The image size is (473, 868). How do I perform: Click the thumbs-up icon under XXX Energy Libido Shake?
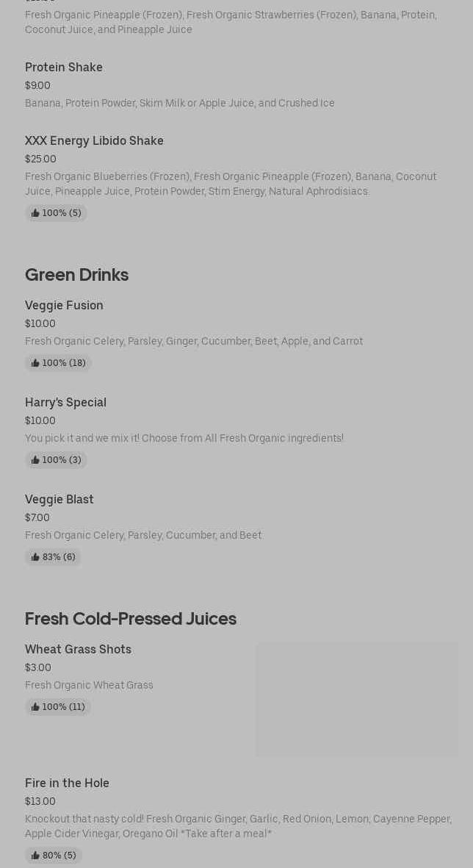click(35, 213)
